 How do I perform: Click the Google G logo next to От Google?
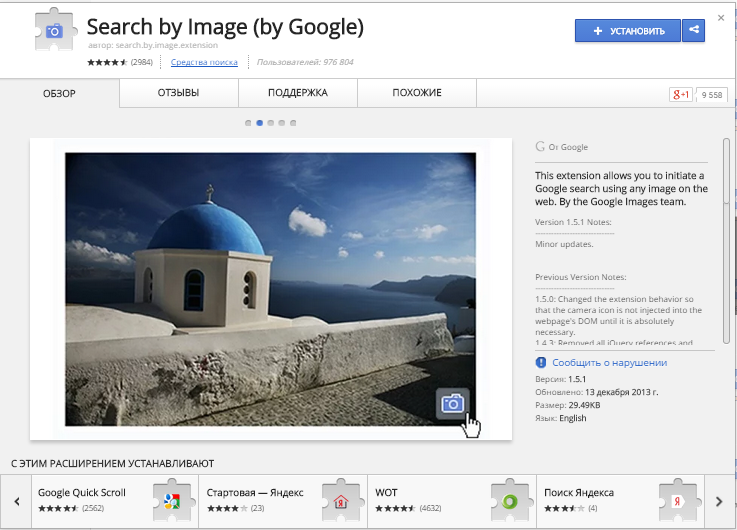point(540,147)
